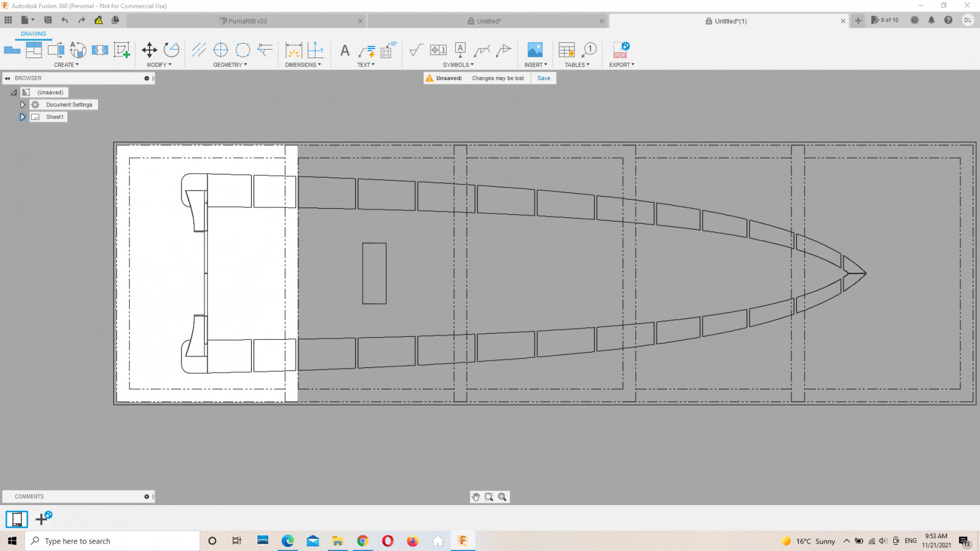Expand the Sheet1 browser node

[x=23, y=117]
